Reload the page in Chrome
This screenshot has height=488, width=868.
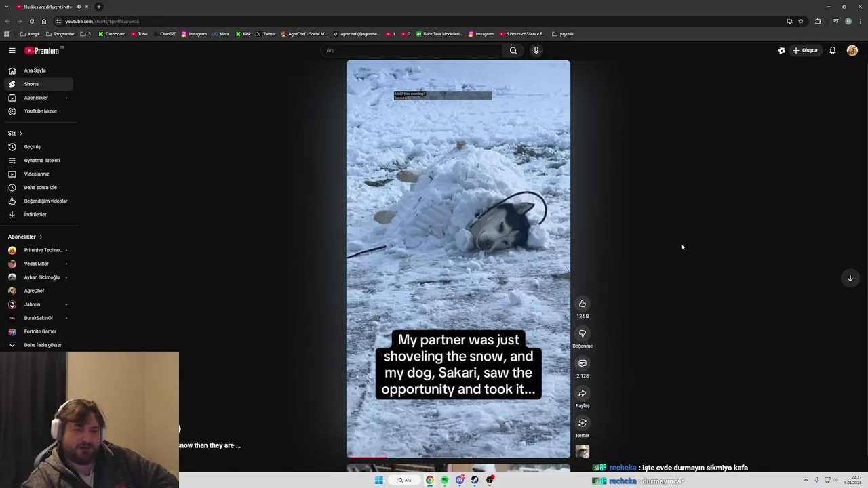coord(31,21)
